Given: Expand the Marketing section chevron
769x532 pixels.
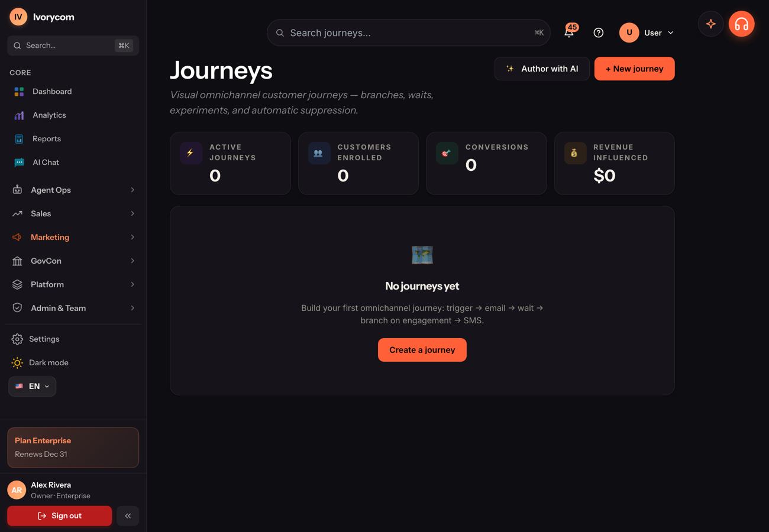Looking at the screenshot, I should (133, 237).
